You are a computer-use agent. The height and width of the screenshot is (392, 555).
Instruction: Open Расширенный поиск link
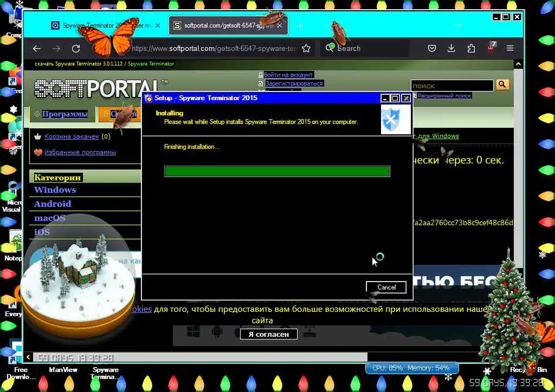[444, 96]
